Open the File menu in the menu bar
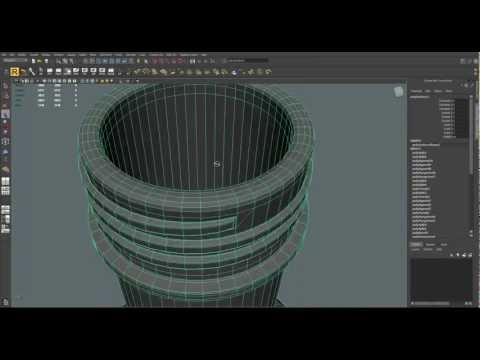This screenshot has height=360, width=480. pyautogui.click(x=5, y=55)
